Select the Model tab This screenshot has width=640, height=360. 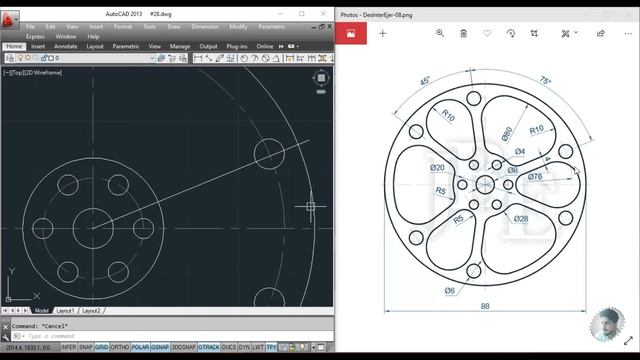pos(41,311)
